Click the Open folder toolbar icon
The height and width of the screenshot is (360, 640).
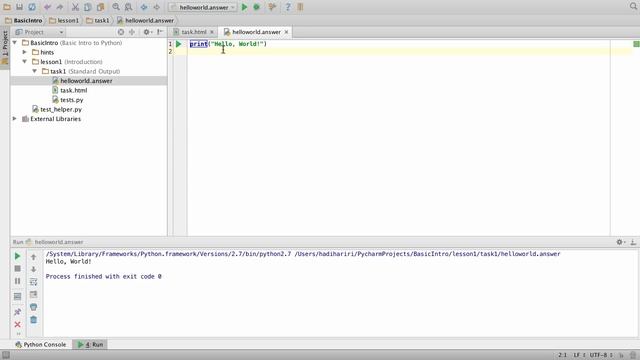[7, 7]
